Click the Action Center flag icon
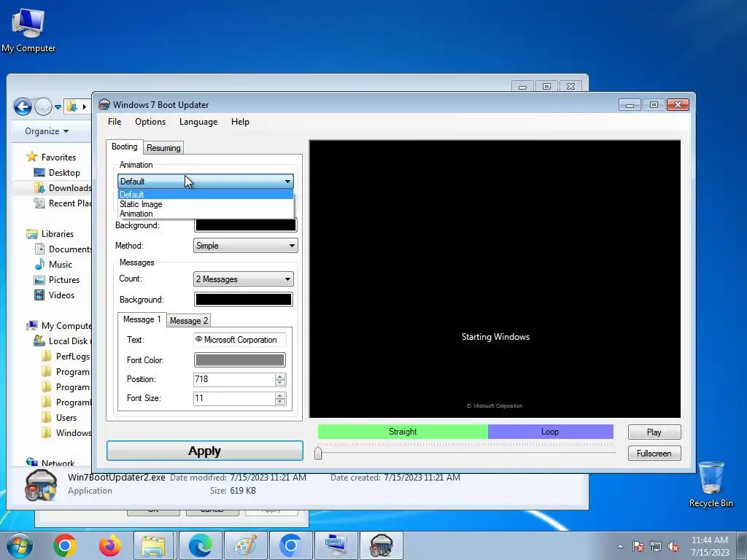The width and height of the screenshot is (747, 560). pos(638,546)
